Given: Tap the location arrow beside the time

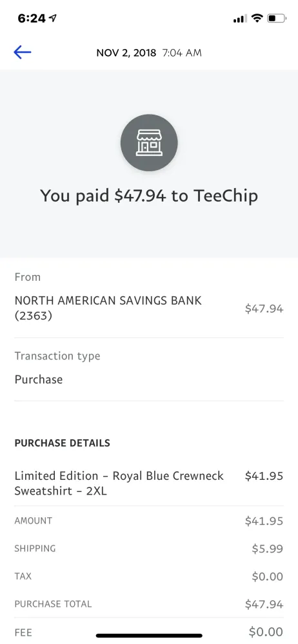Looking at the screenshot, I should pos(52,18).
